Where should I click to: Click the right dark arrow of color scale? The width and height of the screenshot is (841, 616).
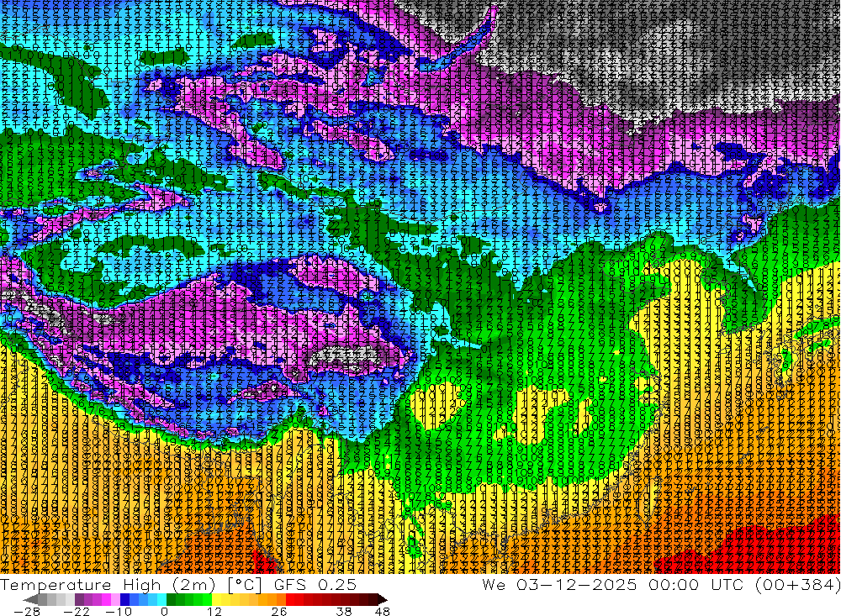coord(383,600)
